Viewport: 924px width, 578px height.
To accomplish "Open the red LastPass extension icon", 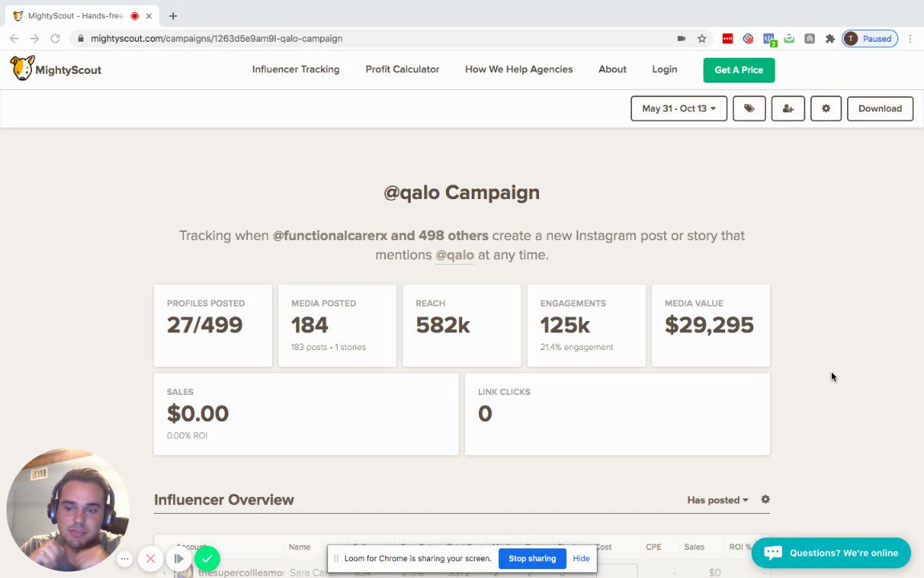I will coord(727,39).
